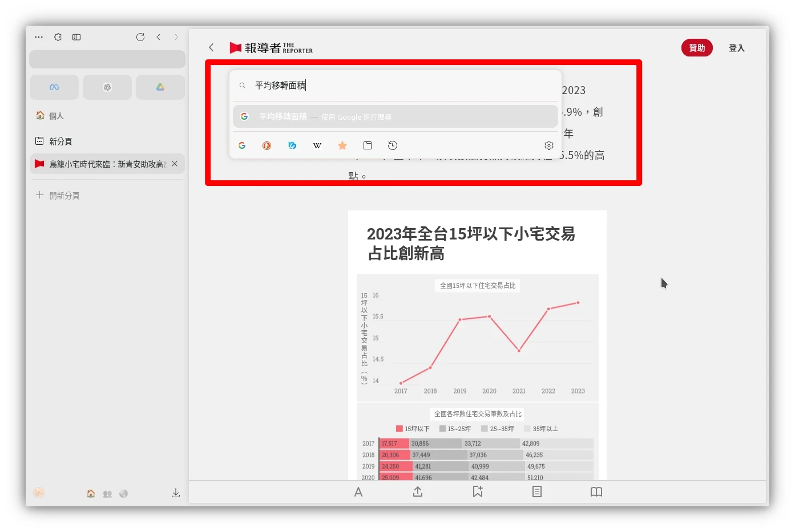Switch to the 新分頁 tab
Screen dimensions: 795x532
pyautogui.click(x=60, y=141)
